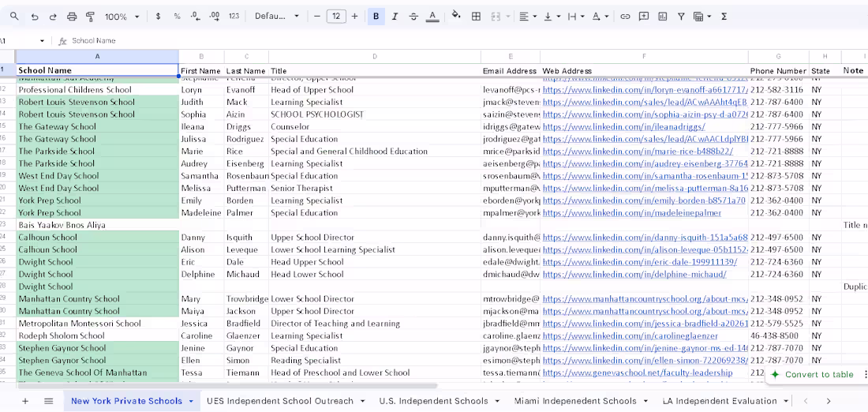The width and height of the screenshot is (868, 412).
Task: Toggle italic formatting
Action: click(x=395, y=17)
